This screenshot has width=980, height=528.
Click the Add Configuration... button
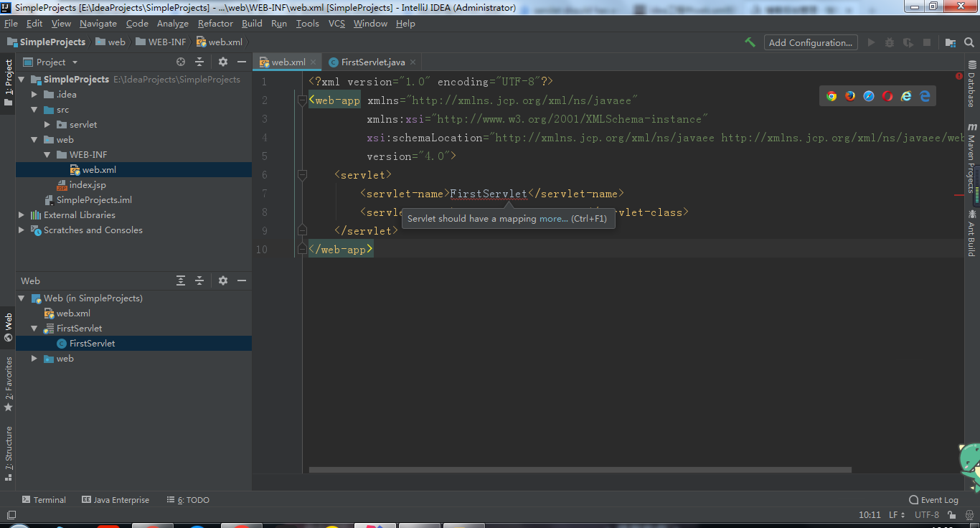811,42
